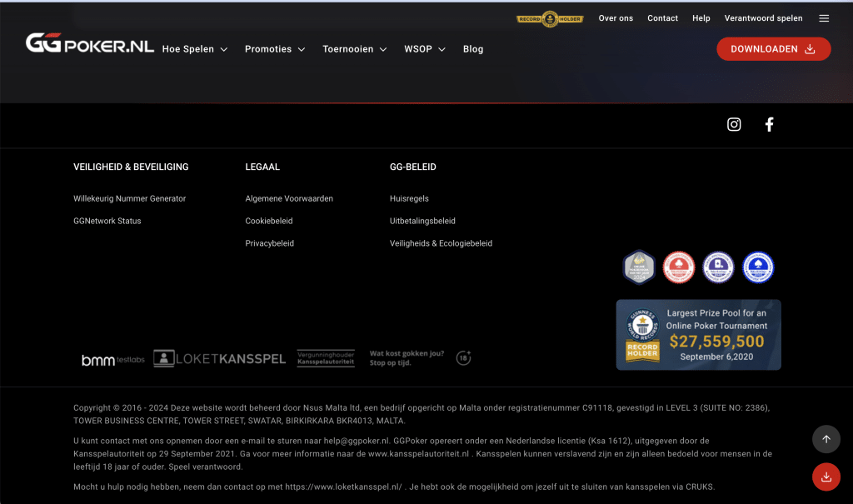Open the Help page
This screenshot has height=504, width=853.
point(701,18)
